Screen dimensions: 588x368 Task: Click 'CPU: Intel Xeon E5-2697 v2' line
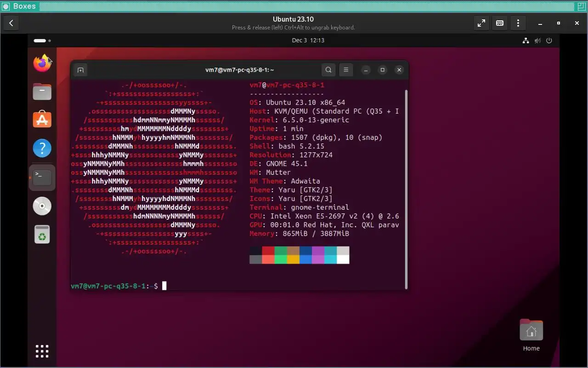pos(324,216)
